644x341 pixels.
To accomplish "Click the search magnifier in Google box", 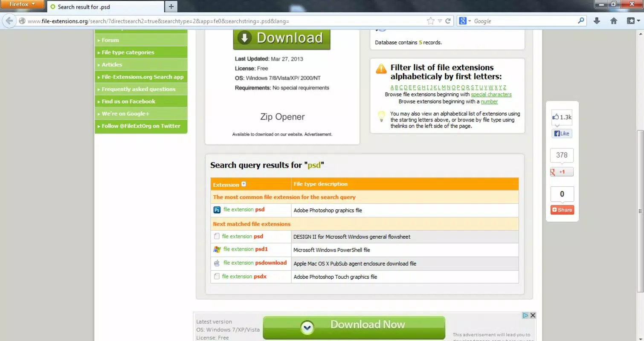I will (581, 20).
